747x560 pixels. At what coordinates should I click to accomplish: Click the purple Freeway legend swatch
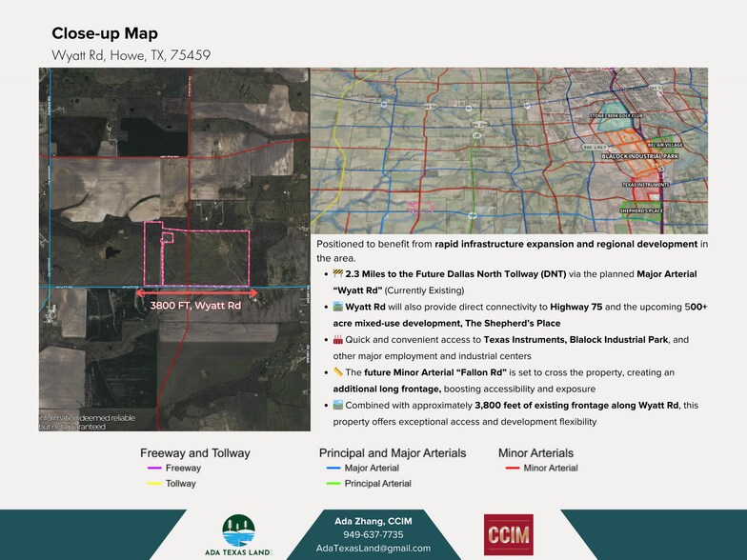tap(154, 469)
